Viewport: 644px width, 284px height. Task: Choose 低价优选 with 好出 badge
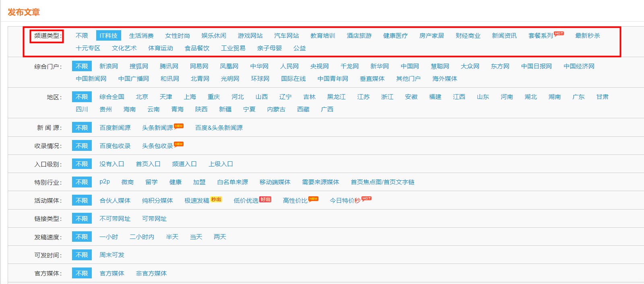tap(246, 201)
